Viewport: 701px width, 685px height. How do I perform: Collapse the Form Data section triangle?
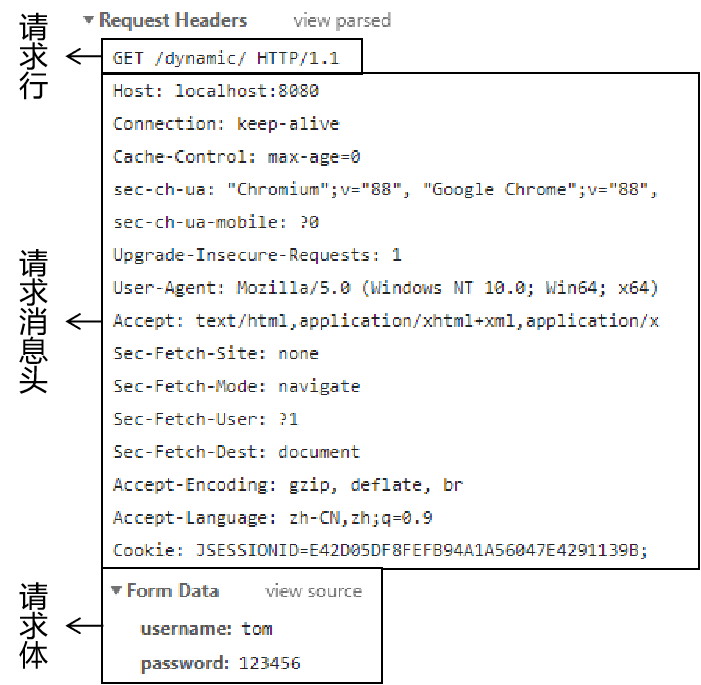point(116,590)
